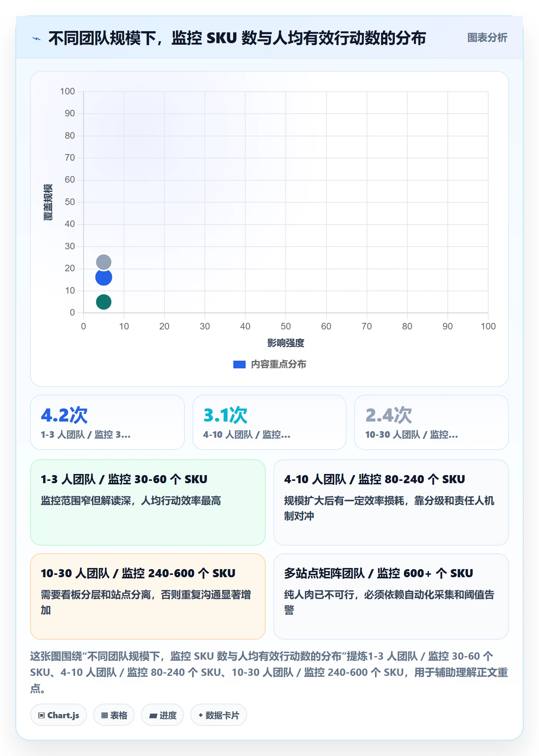Click the 4-10 人团队 / 监控 80-240 个 SKU card title
The width and height of the screenshot is (539, 756).
(375, 479)
